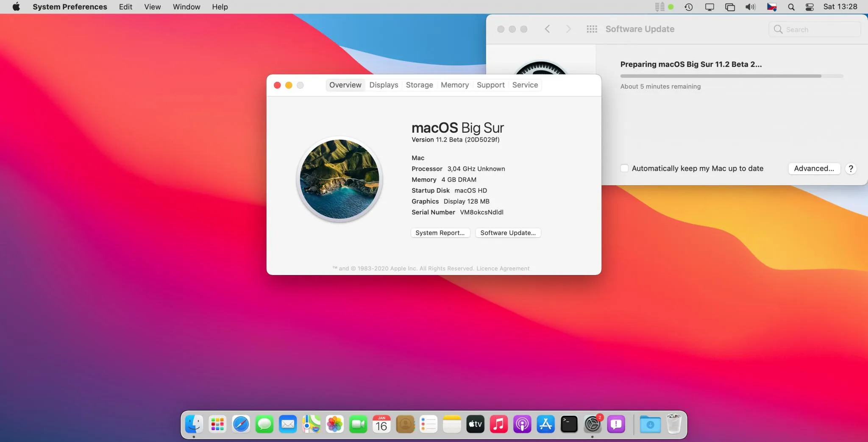Open the activity monitor menu bar icon
The image size is (868, 442).
[664, 7]
